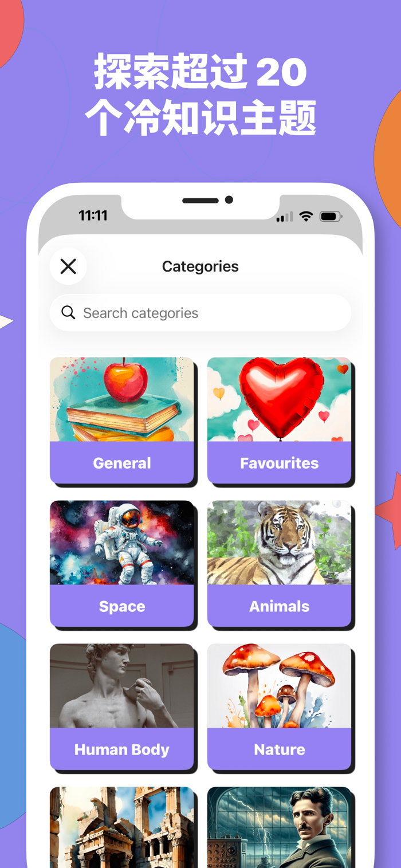Tap the mushrooms watercolor image
Image resolution: width=401 pixels, height=868 pixels.
[x=279, y=686]
